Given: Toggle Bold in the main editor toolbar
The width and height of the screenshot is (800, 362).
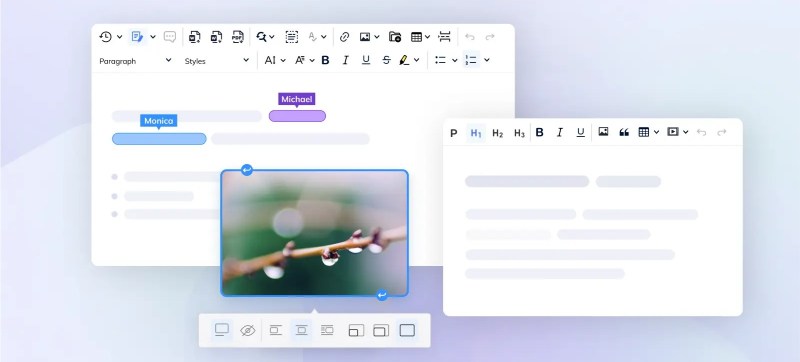Looking at the screenshot, I should pyautogui.click(x=325, y=60).
